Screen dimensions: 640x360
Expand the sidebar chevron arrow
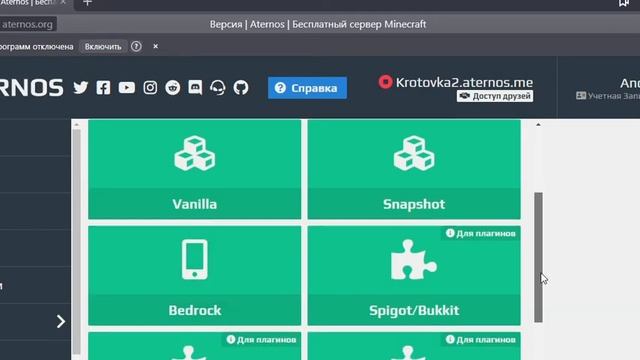(x=61, y=322)
